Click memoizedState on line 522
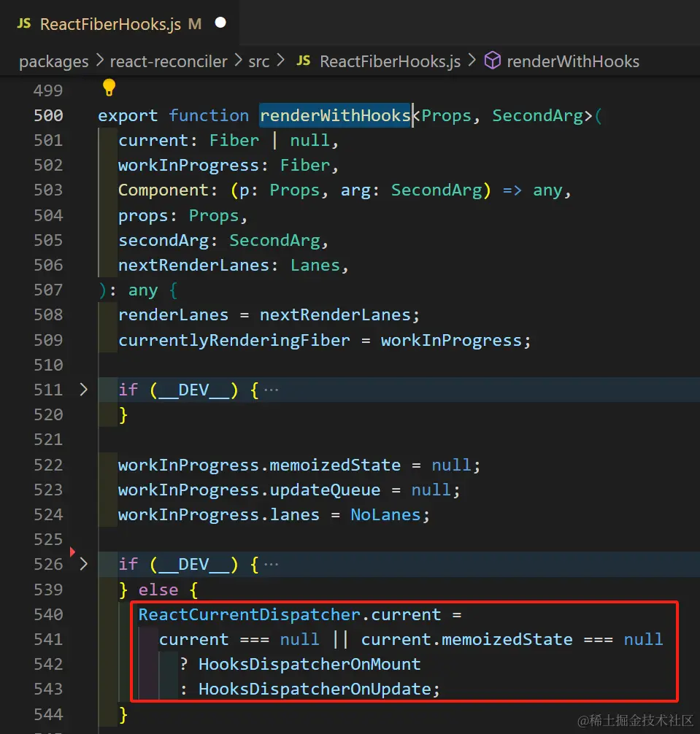The height and width of the screenshot is (734, 700). (335, 465)
